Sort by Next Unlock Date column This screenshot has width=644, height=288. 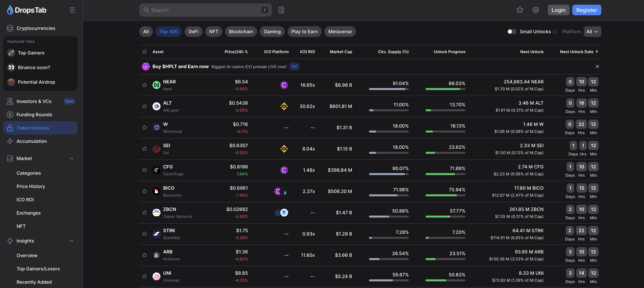[579, 52]
